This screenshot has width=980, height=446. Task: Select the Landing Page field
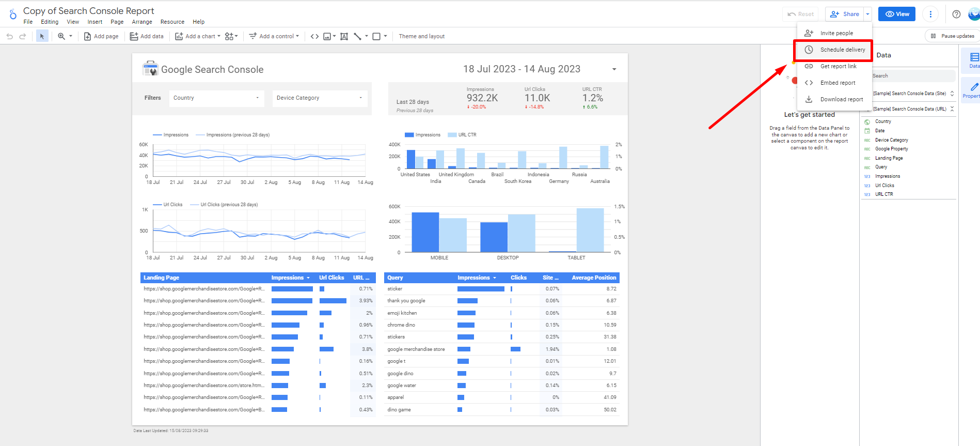pos(889,158)
